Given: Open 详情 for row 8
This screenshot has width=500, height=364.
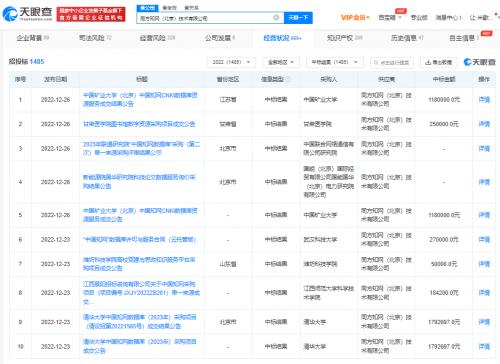Looking at the screenshot, I should pos(484,293).
